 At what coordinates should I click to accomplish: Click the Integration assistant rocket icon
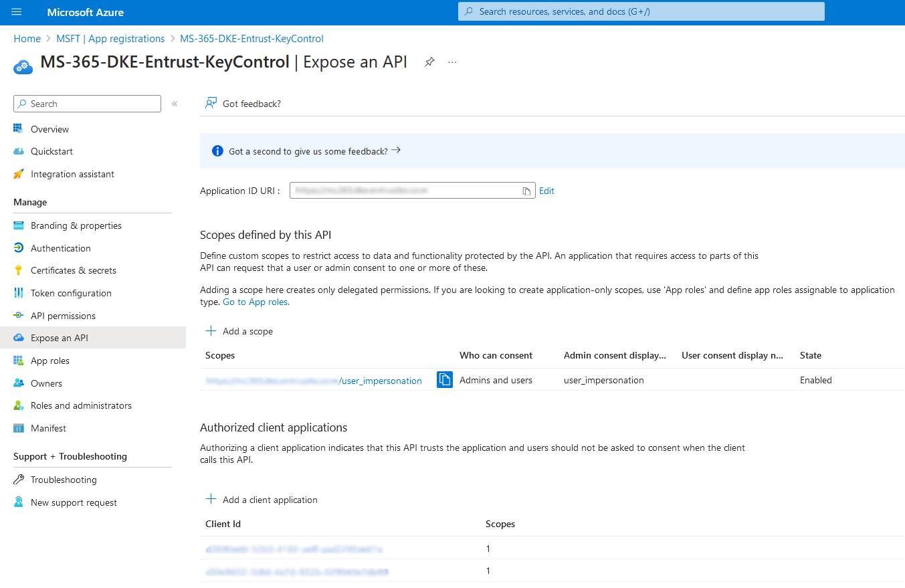(x=19, y=174)
